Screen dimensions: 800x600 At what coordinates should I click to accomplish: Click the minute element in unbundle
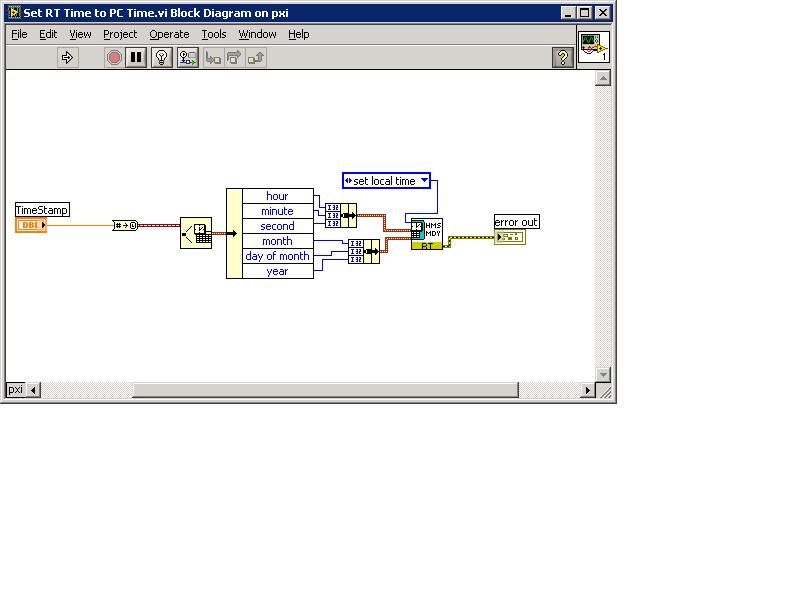(277, 211)
